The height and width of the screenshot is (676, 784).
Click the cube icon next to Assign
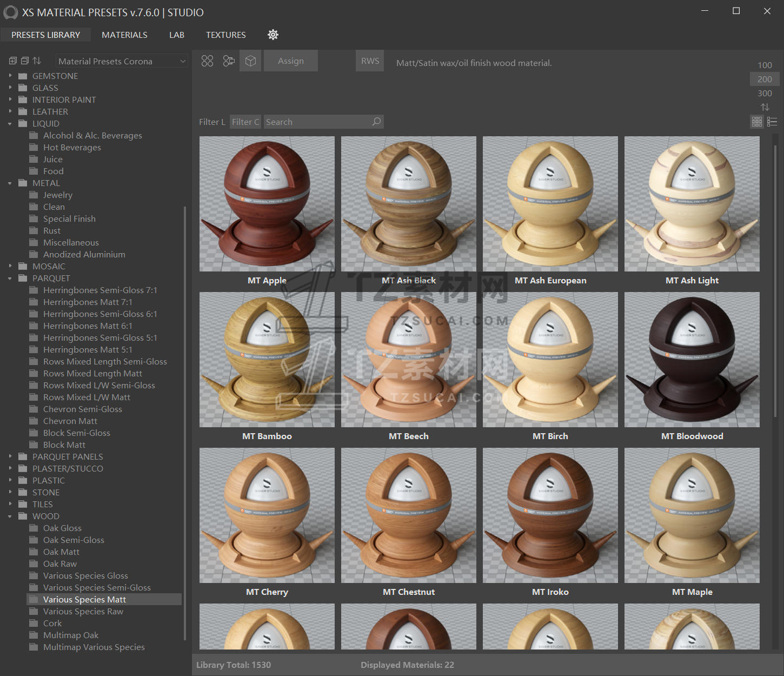(250, 61)
